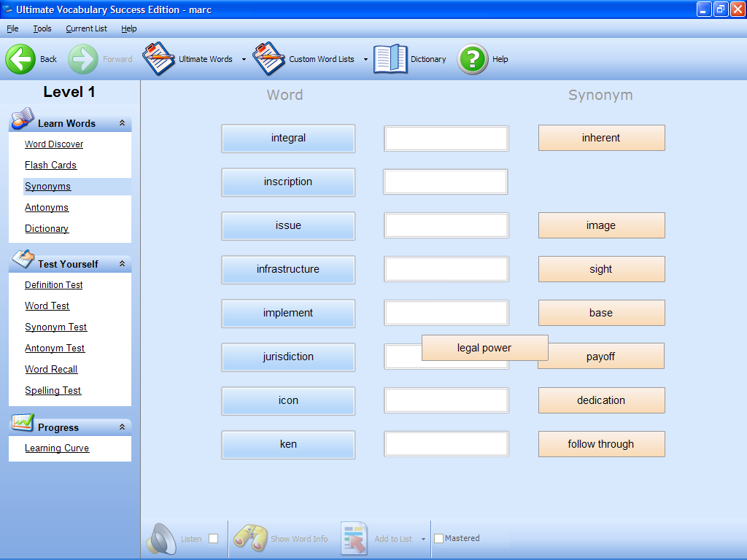Click empty answer slot beside implement
747x560 pixels.
[446, 313]
